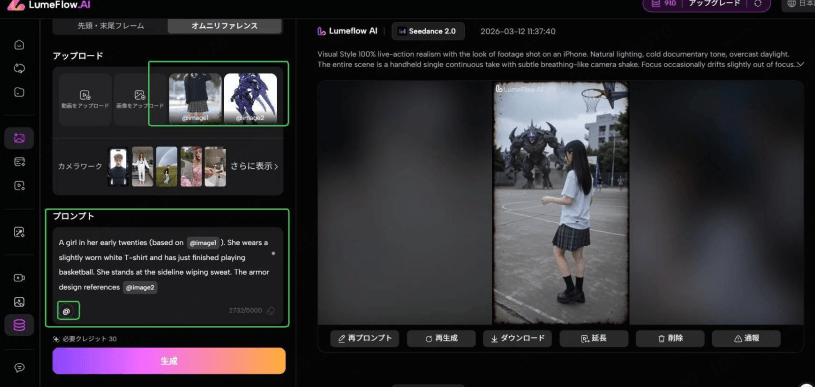
Task: Select the fifth camera work preset thumbnail
Action: click(215, 167)
